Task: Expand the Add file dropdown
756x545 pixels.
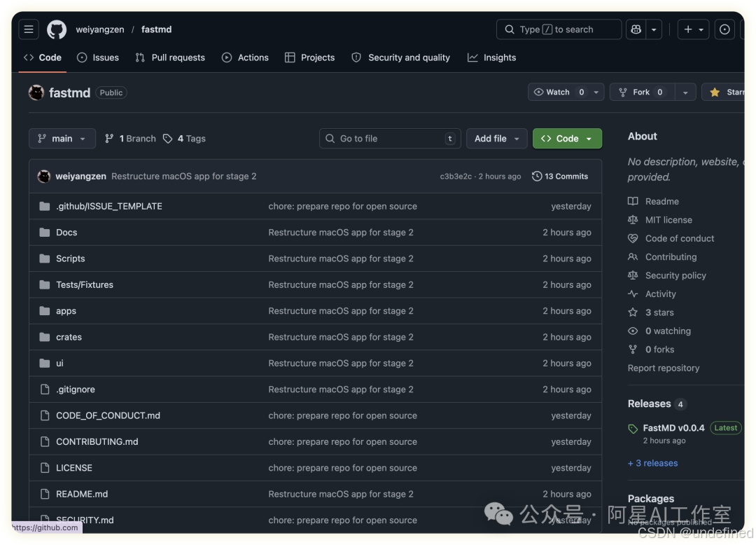Action: [x=496, y=139]
